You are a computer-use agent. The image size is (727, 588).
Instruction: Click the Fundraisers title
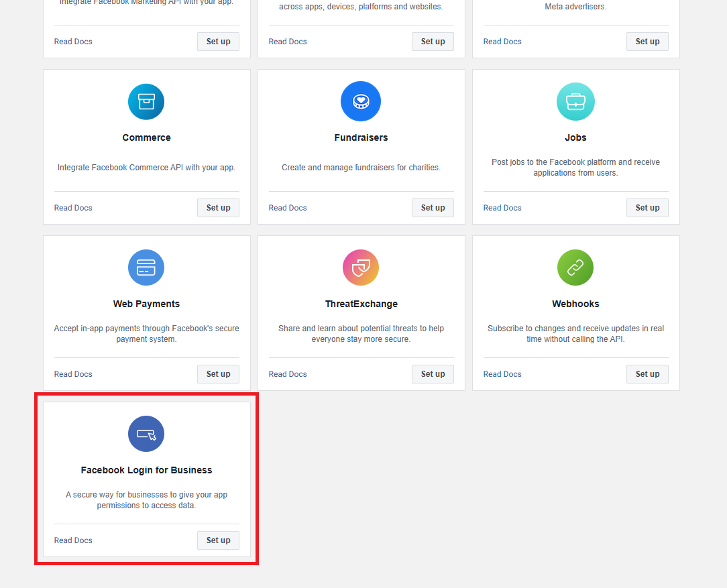(x=361, y=137)
